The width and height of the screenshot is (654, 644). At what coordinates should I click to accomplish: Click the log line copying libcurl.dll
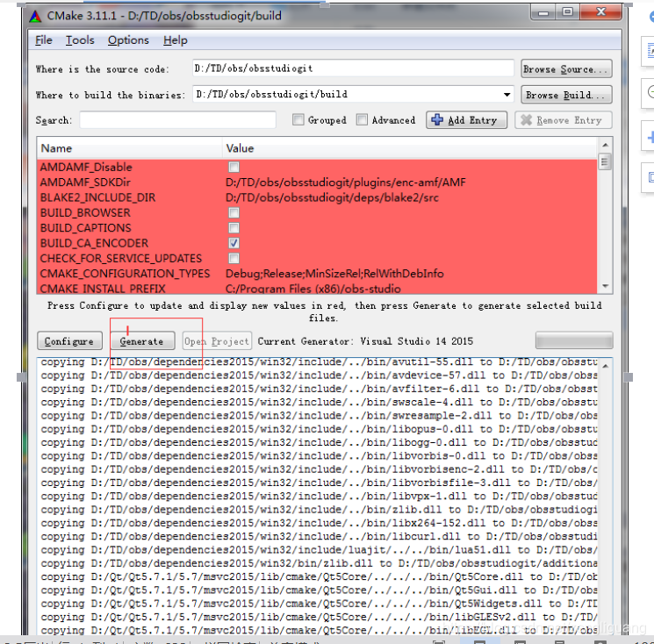319,536
